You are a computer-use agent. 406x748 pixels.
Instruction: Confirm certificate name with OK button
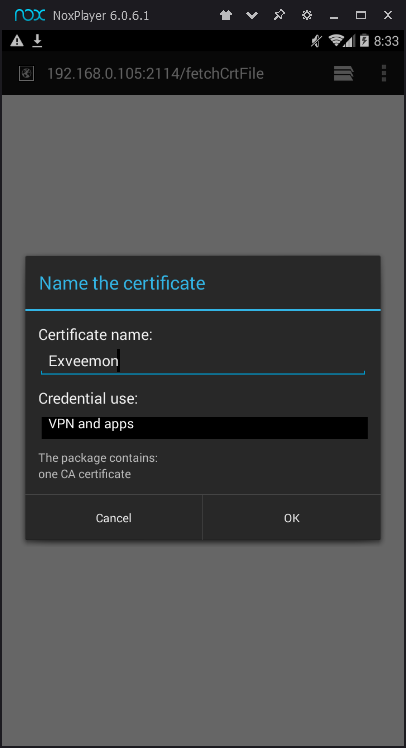(291, 518)
